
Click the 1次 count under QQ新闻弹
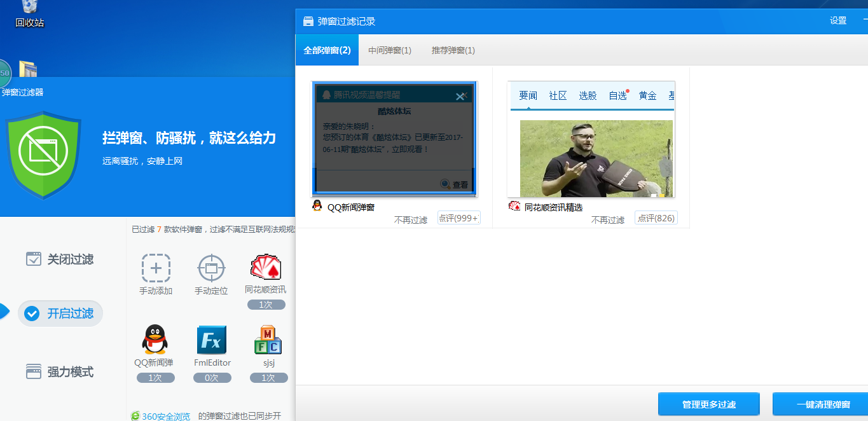click(x=155, y=378)
